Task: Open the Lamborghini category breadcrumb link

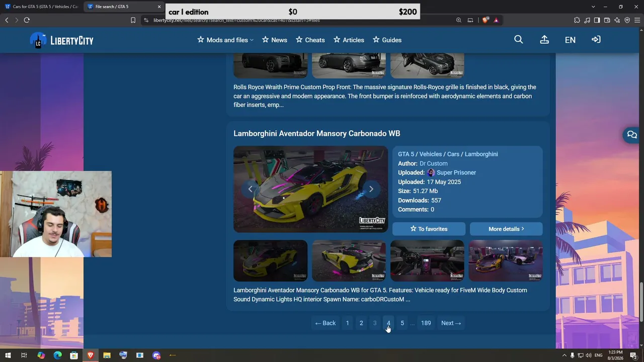Action: tap(481, 154)
